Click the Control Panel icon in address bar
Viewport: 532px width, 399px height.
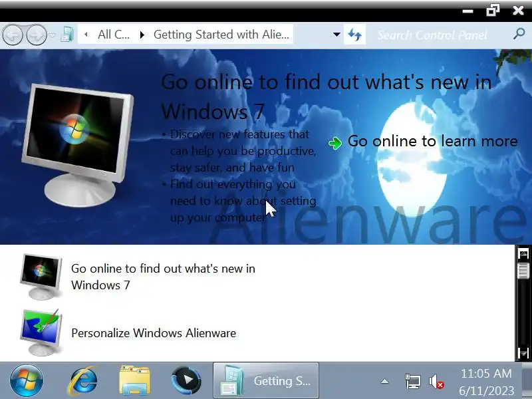(67, 35)
